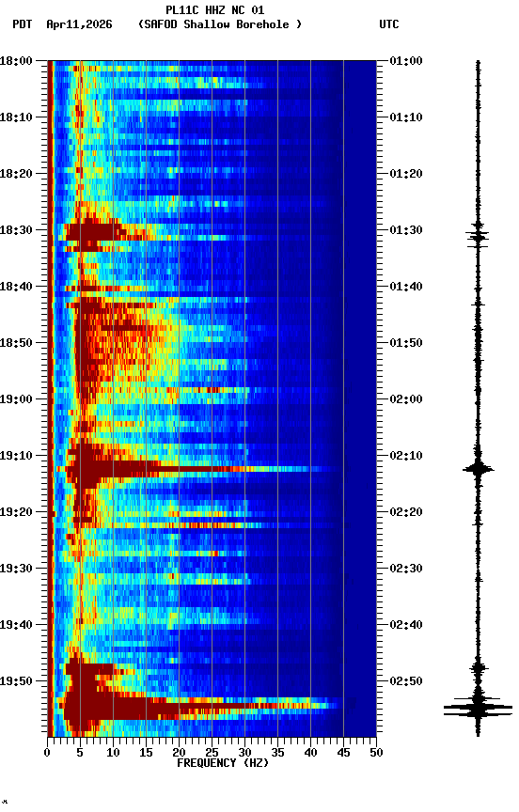The width and height of the screenshot is (519, 812).
Task: Click the 18:50 PDT time label
Action: [16, 343]
